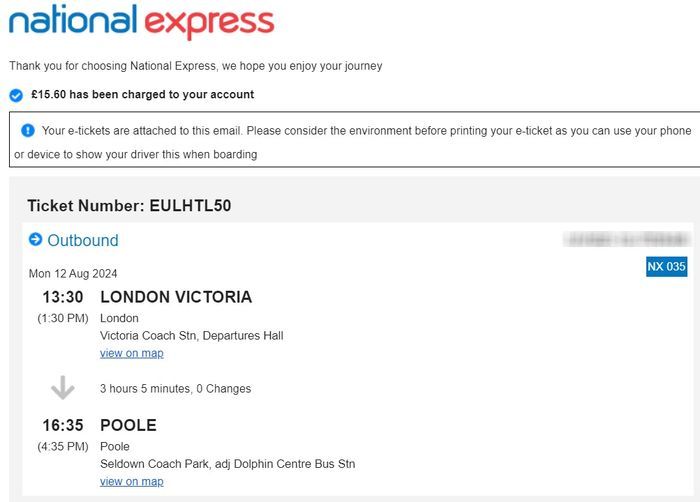Click the Seldown Coach Park address line

click(227, 463)
